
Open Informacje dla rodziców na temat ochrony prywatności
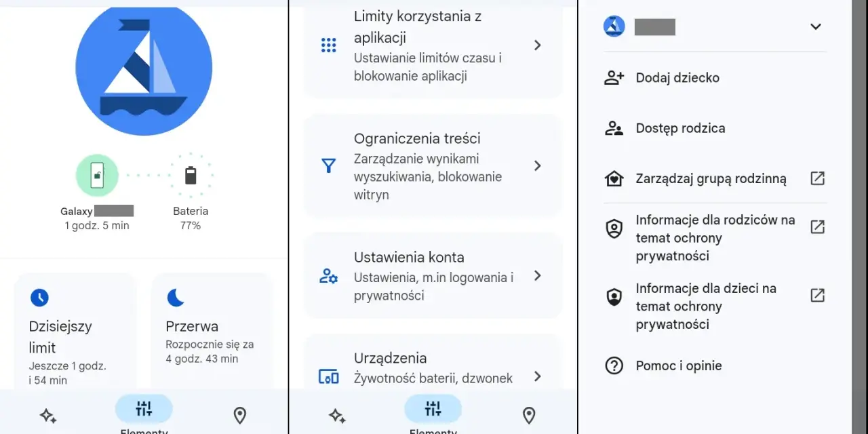coord(715,238)
